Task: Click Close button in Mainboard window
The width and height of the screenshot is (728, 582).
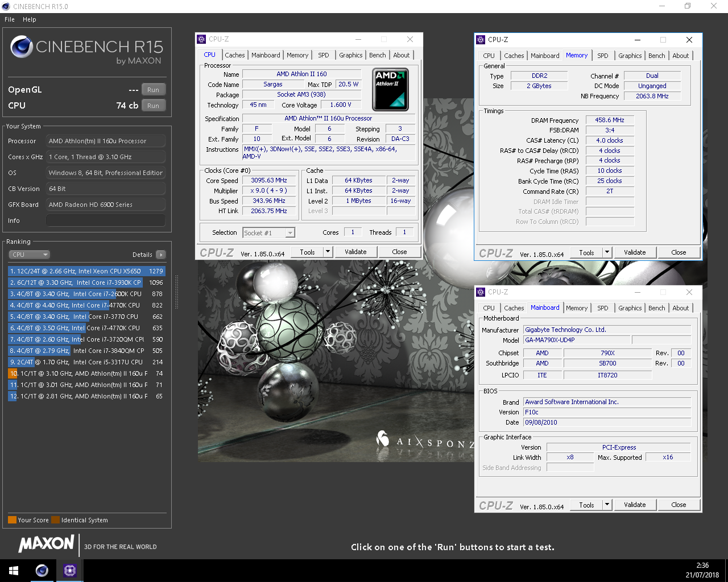Action: (x=679, y=505)
